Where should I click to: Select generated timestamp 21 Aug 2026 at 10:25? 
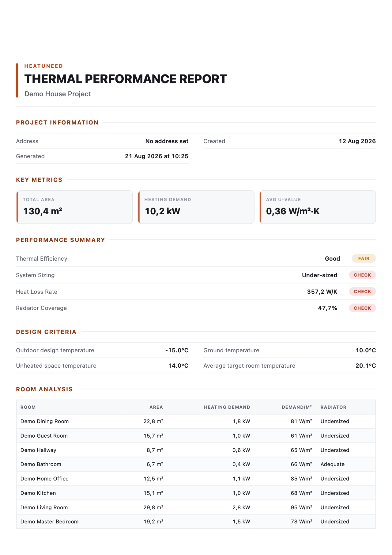tap(157, 156)
